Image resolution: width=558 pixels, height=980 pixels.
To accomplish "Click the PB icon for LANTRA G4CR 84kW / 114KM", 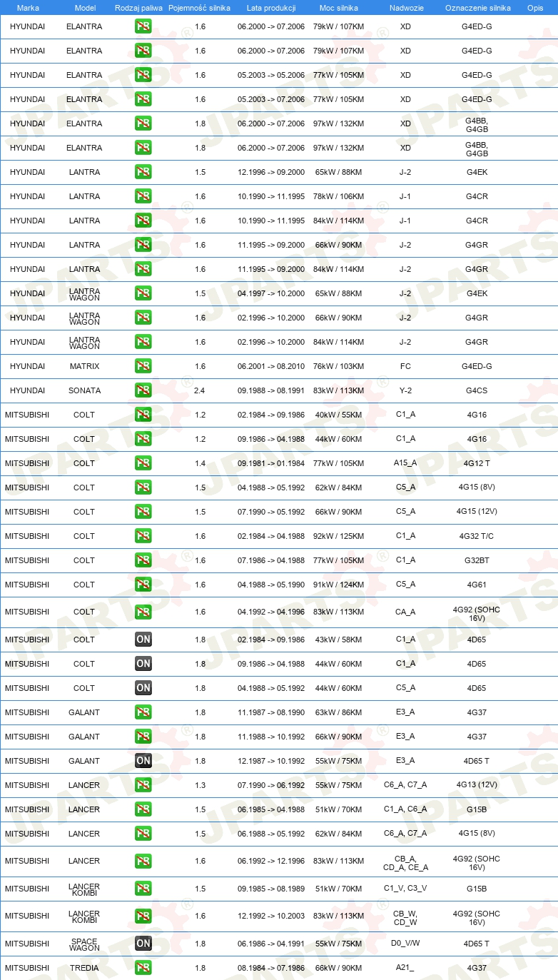I will (143, 221).
